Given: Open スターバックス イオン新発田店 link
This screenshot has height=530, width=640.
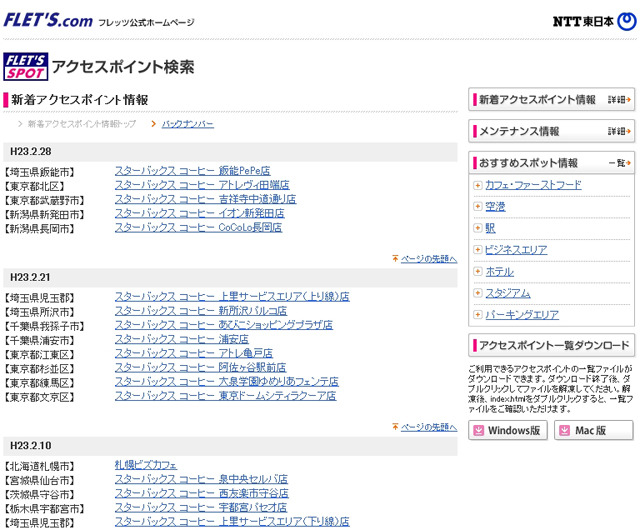Looking at the screenshot, I should [x=200, y=213].
